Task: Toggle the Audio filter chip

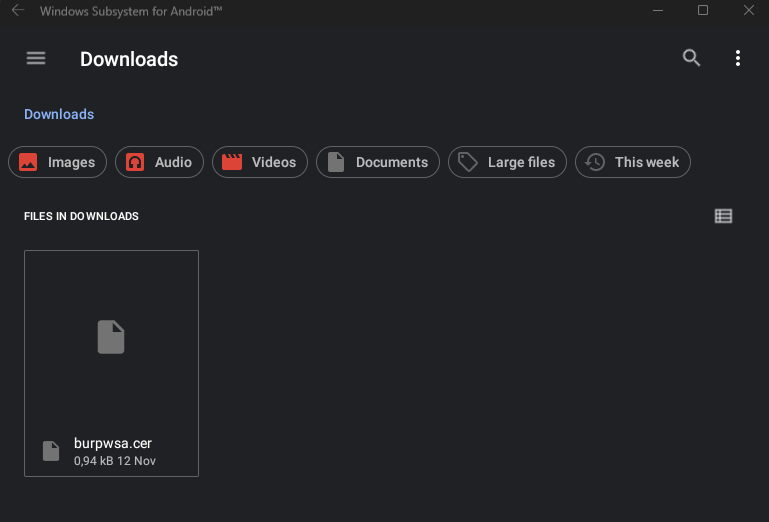Action: pyautogui.click(x=160, y=162)
